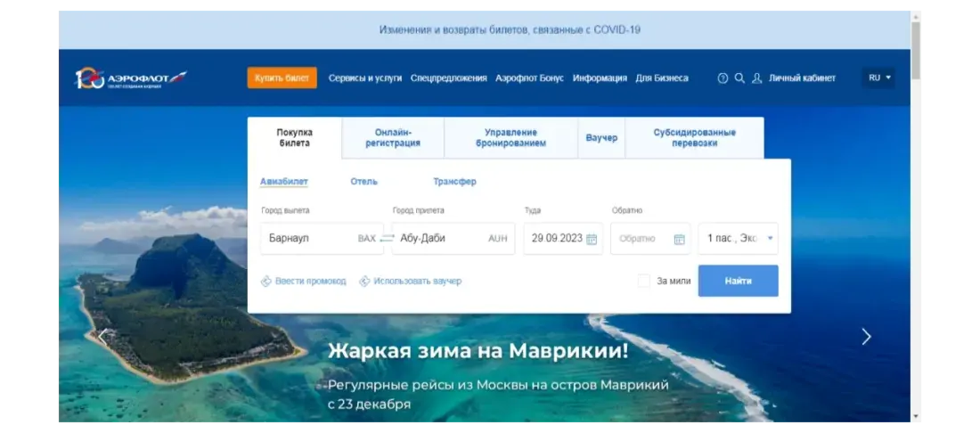Image resolution: width=980 pixels, height=433 pixels.
Task: Switch to Онлайн-регистрация tab
Action: pos(393,138)
